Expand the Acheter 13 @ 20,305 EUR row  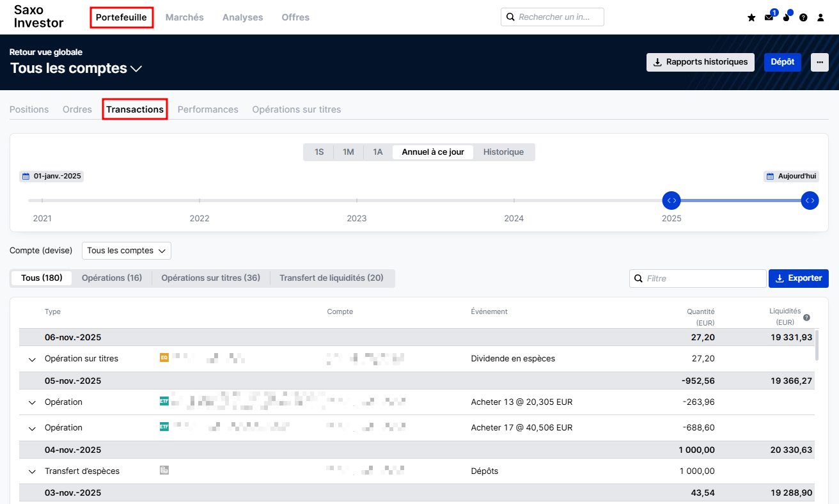[x=32, y=403]
